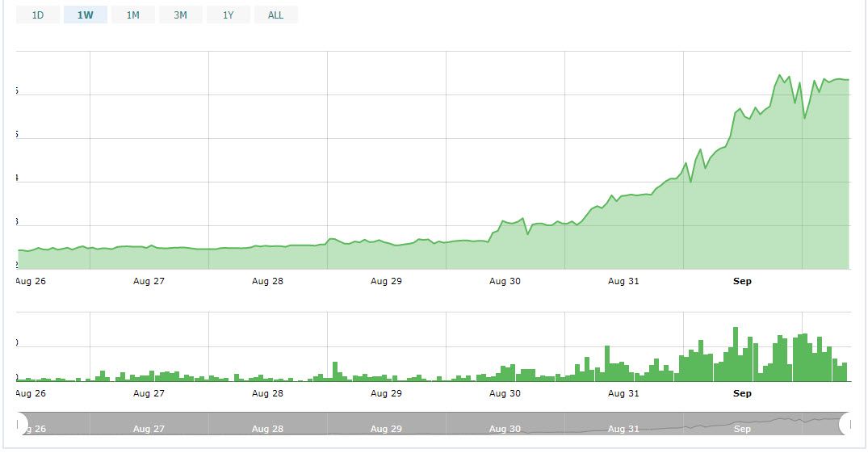
Task: Grab the left navigator range handle
Action: tap(22, 423)
